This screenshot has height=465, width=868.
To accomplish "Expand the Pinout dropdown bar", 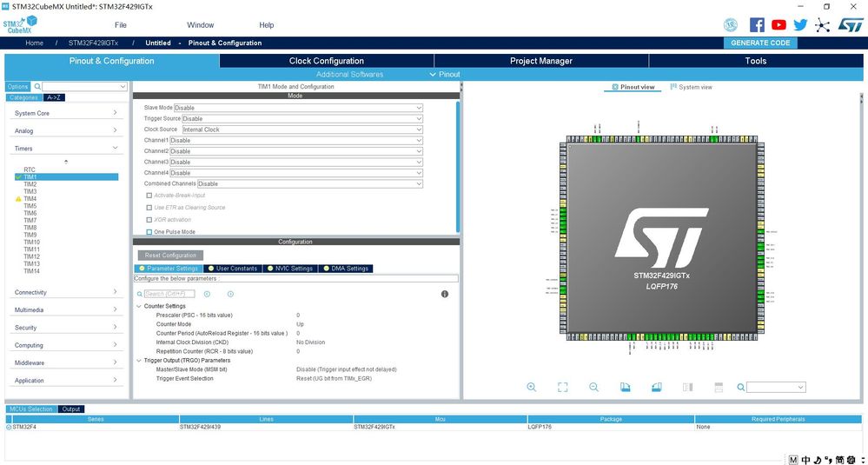I will pos(445,74).
